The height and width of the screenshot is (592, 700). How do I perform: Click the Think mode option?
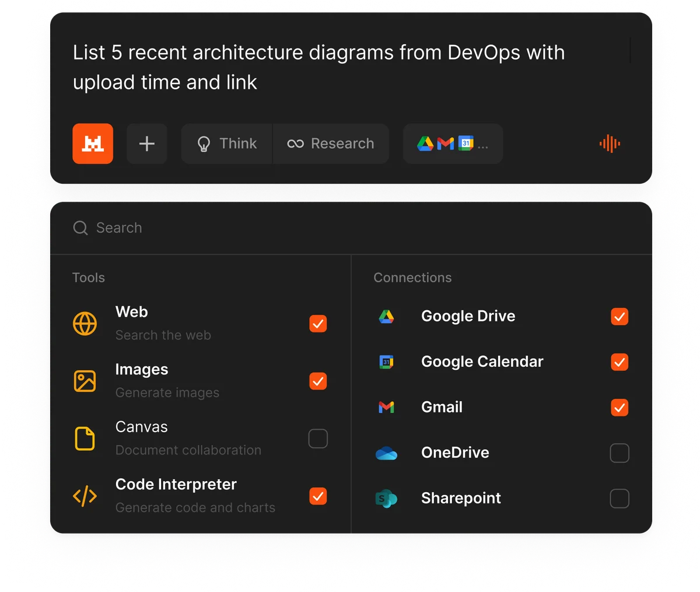227,143
